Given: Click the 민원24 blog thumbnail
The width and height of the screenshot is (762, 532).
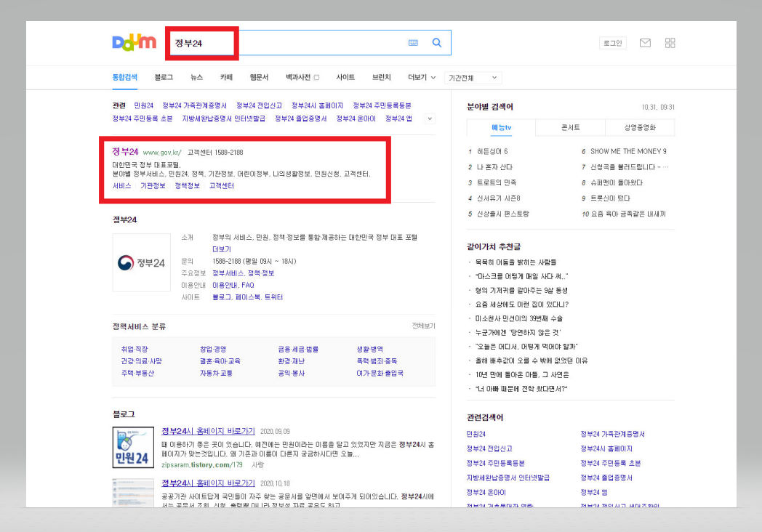Looking at the screenshot, I should [133, 448].
